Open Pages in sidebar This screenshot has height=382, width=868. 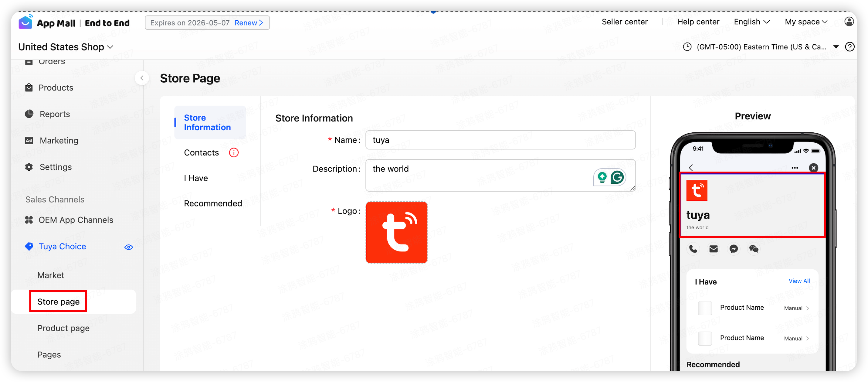[49, 355]
